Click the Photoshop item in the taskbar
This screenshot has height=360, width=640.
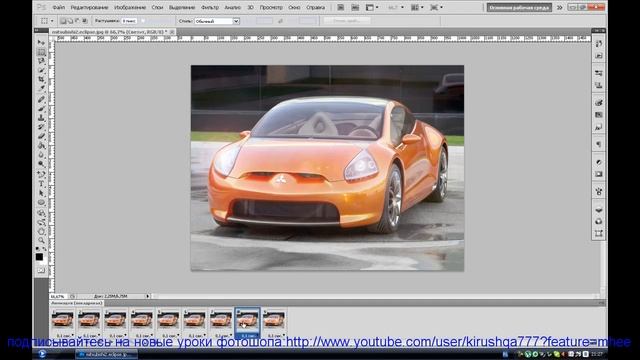[x=107, y=354]
